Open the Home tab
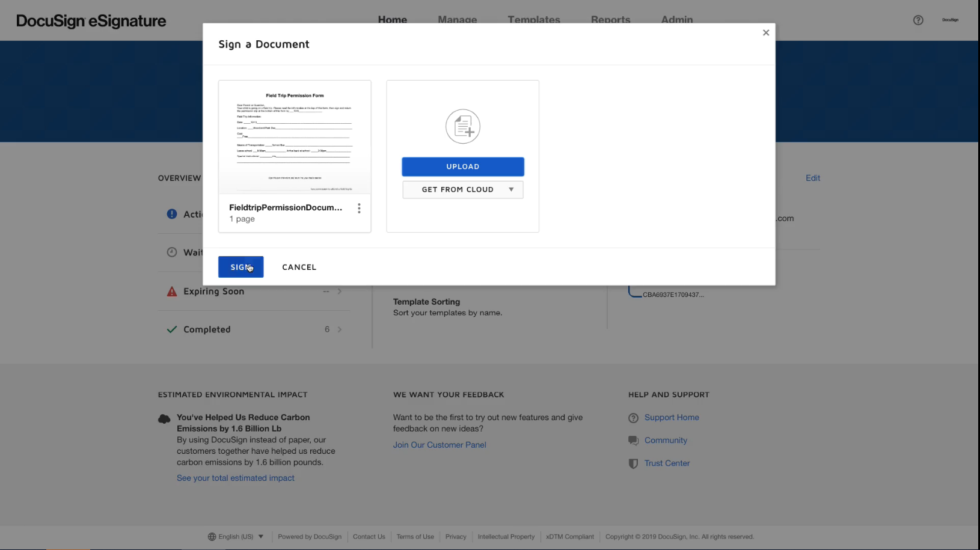The height and width of the screenshot is (550, 980). [x=392, y=19]
